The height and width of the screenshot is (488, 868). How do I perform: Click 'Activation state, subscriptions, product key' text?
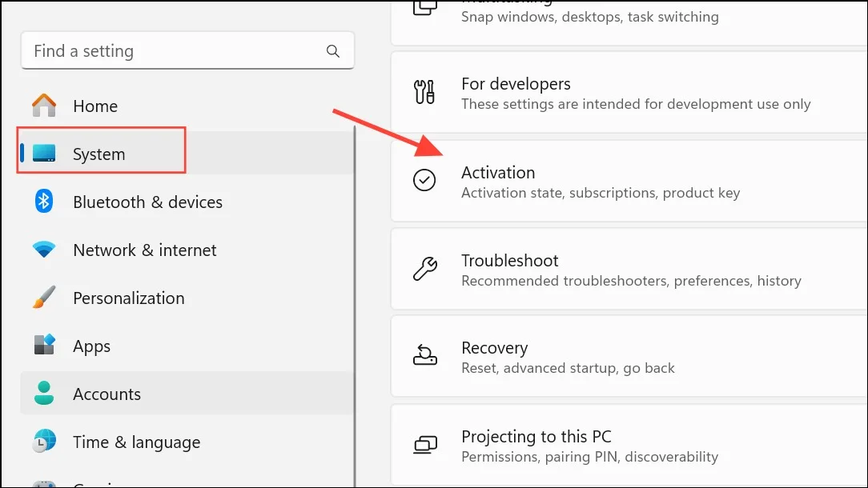tap(601, 193)
